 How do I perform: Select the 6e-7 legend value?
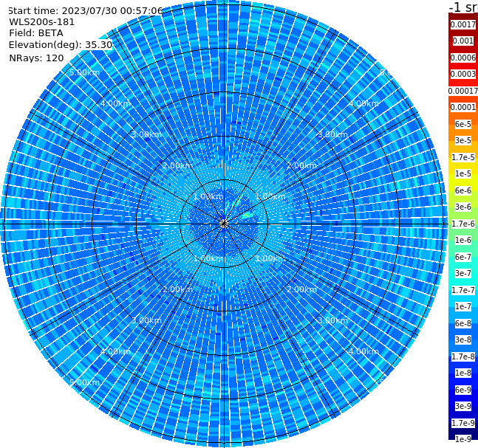463,257
